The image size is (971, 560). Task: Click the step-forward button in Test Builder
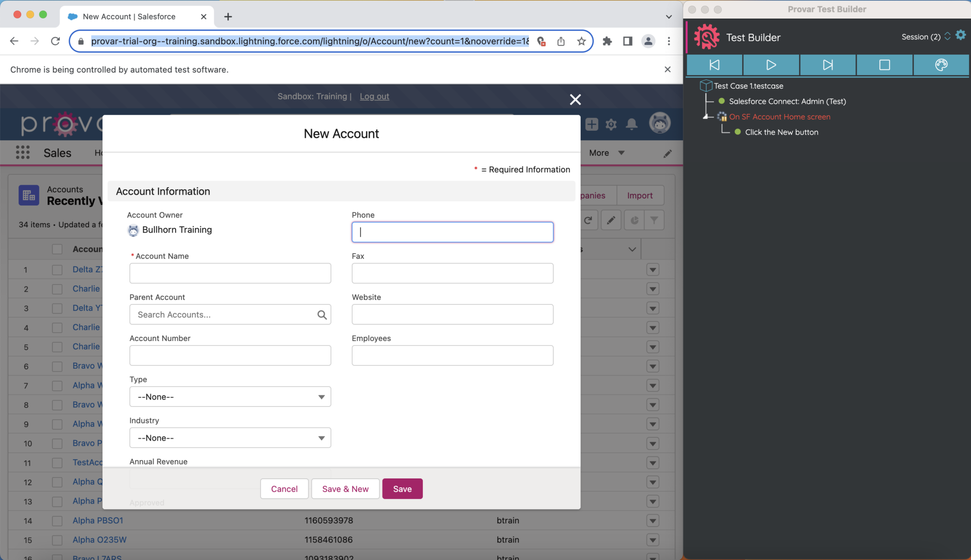click(827, 65)
